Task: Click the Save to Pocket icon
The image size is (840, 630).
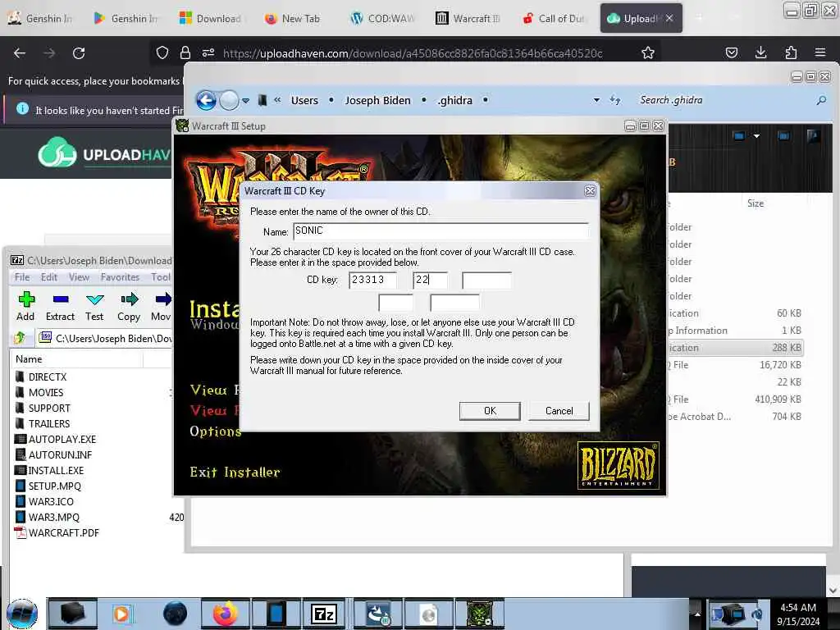Action: (x=731, y=52)
